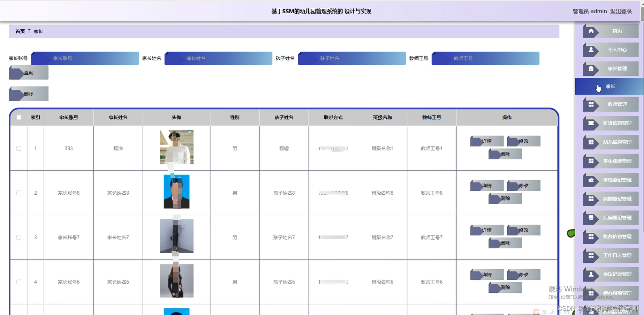This screenshot has width=644, height=315.
Task: Open the avatar photo in 家长姓名8 row
Action: [x=176, y=192]
